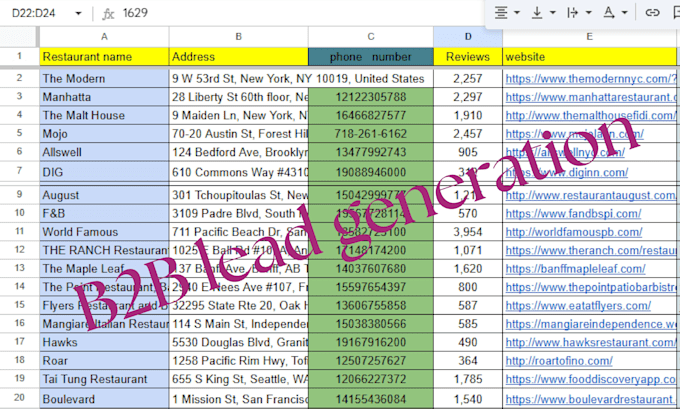Open the fandbspi.com link
Image resolution: width=680 pixels, height=409 pixels.
[573, 213]
